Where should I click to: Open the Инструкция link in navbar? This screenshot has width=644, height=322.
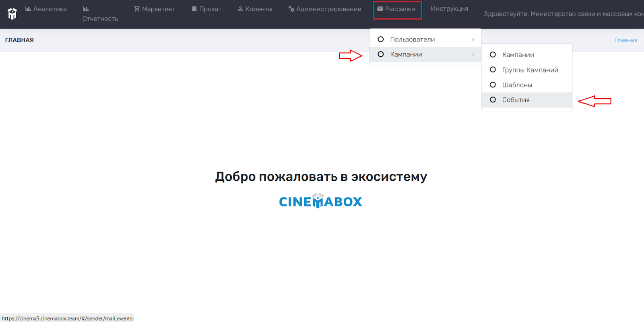450,9
